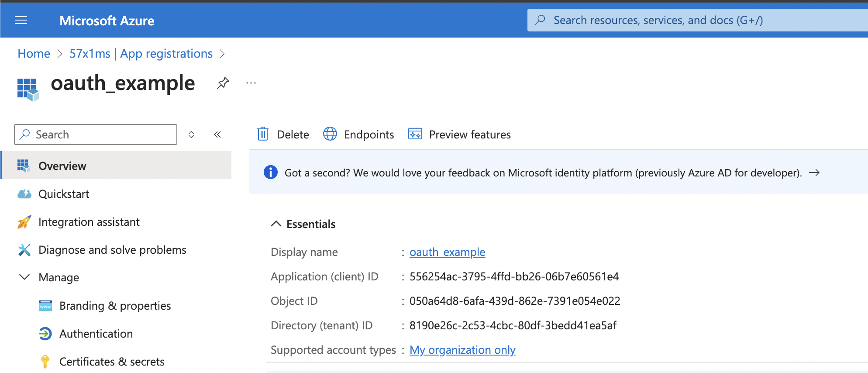Click the Microsoft Azure title
The image size is (868, 373).
click(107, 21)
